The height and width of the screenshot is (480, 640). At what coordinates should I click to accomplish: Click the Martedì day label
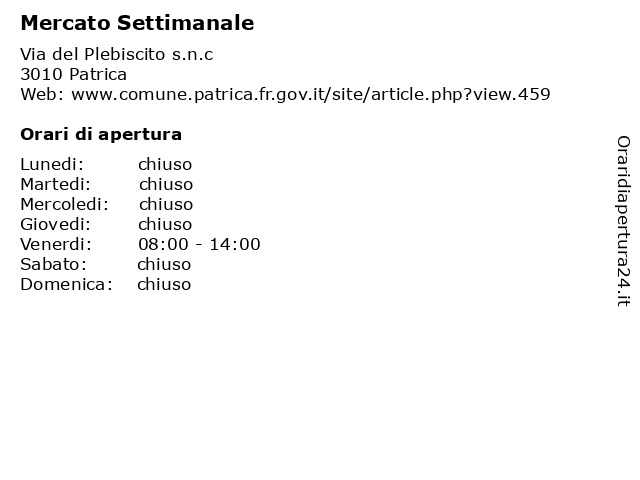(x=56, y=184)
